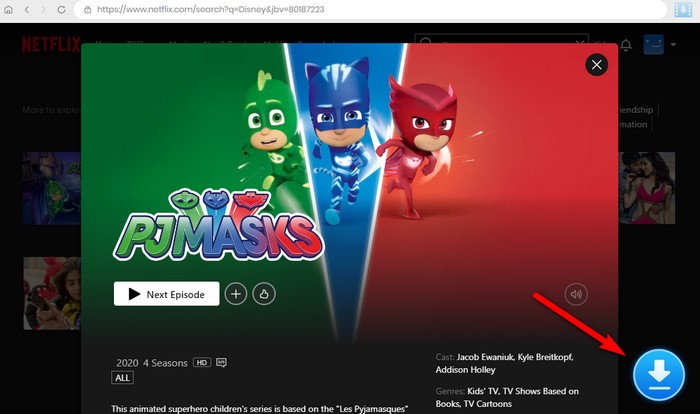Open the downloader extension icon in browser toolbar

[683, 9]
